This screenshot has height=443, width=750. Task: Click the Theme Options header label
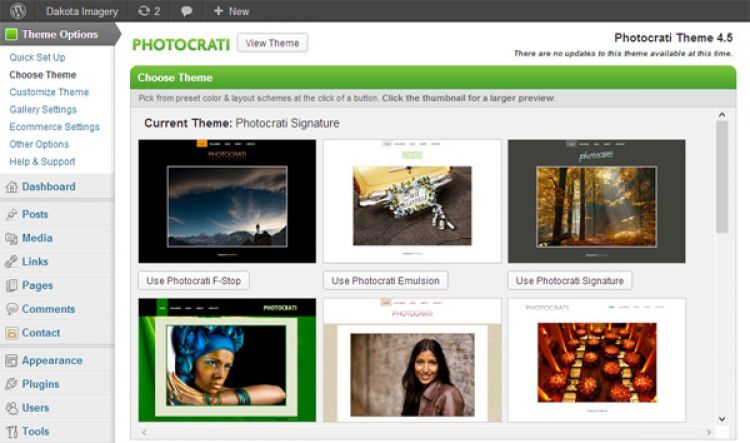coord(60,34)
